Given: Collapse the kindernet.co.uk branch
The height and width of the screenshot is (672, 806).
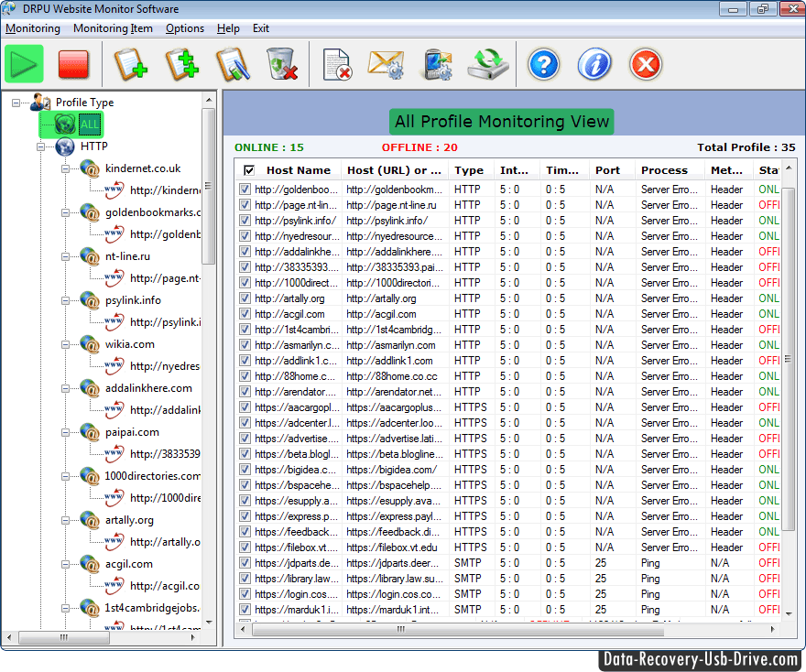Looking at the screenshot, I should [x=65, y=168].
